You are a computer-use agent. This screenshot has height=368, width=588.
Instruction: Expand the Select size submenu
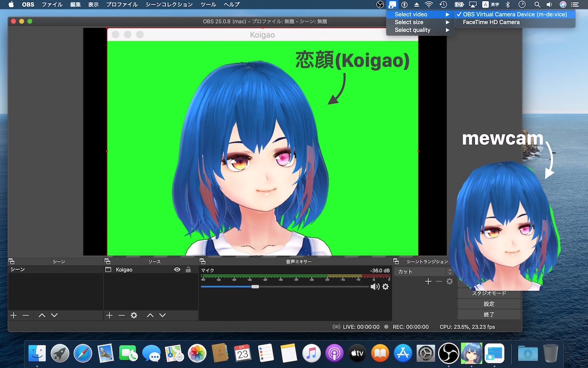420,22
